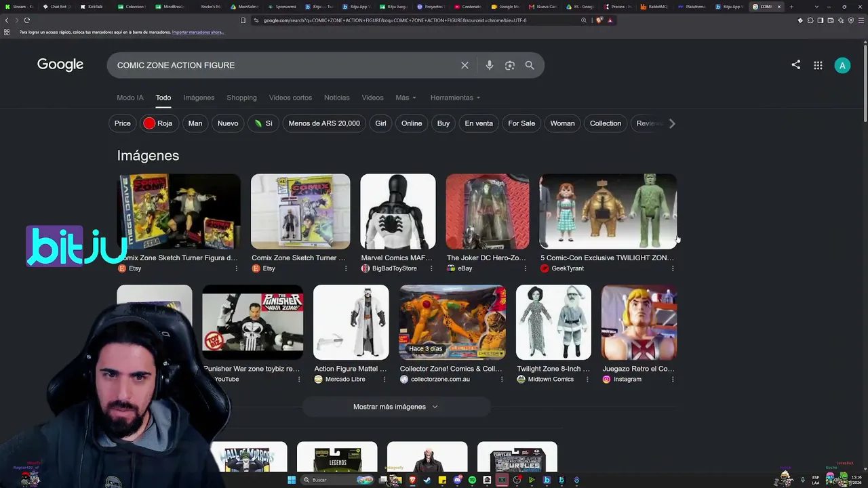Open the Juegazo Retro Instagram thumbnail
Screen dimensions: 868x488
click(639, 323)
